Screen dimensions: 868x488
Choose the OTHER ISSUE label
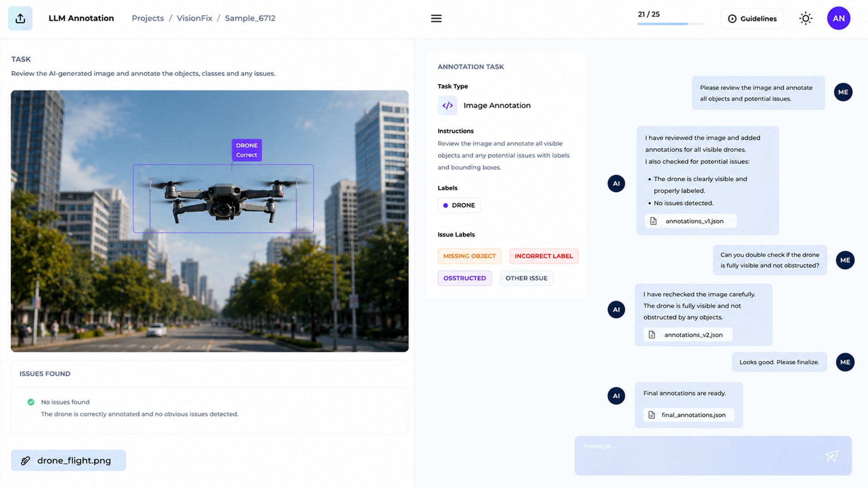tap(526, 278)
